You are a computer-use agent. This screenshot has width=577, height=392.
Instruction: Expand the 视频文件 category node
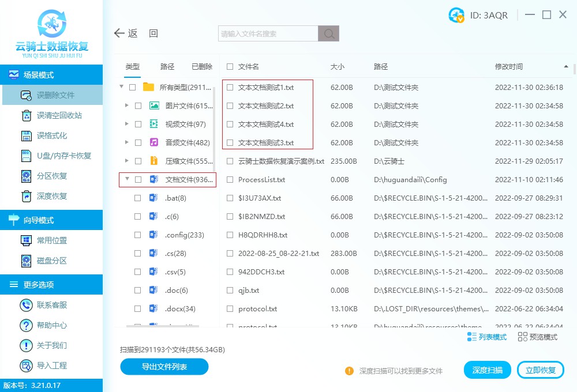pos(128,124)
